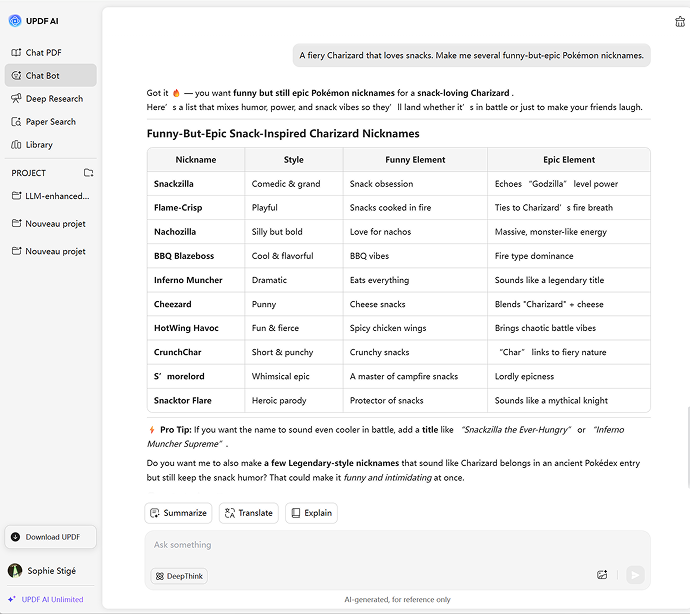Open the second Nouveau projet item

point(55,252)
